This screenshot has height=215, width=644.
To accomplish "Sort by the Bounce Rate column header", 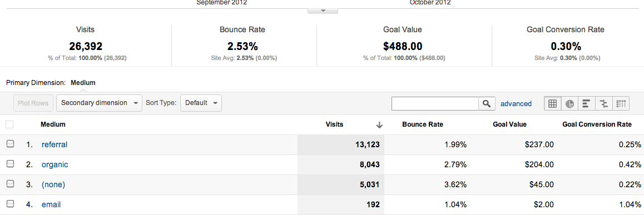I will point(423,124).
